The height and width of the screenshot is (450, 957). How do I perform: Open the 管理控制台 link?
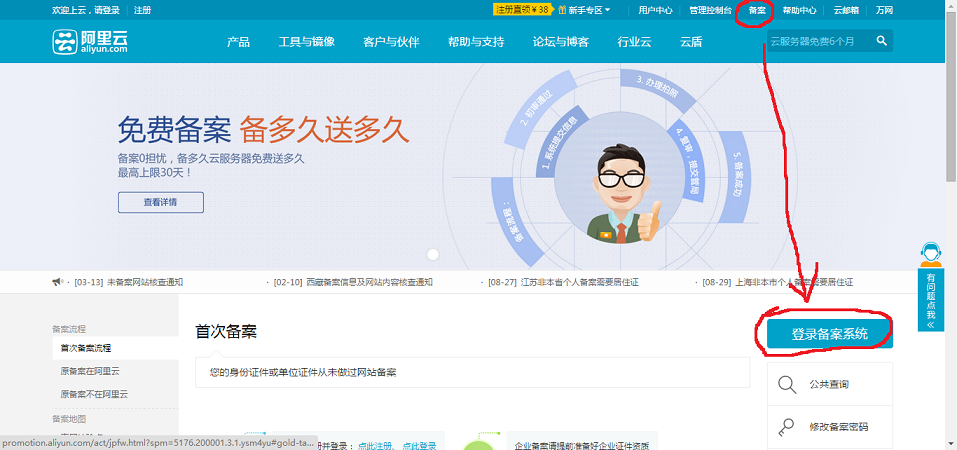point(709,10)
